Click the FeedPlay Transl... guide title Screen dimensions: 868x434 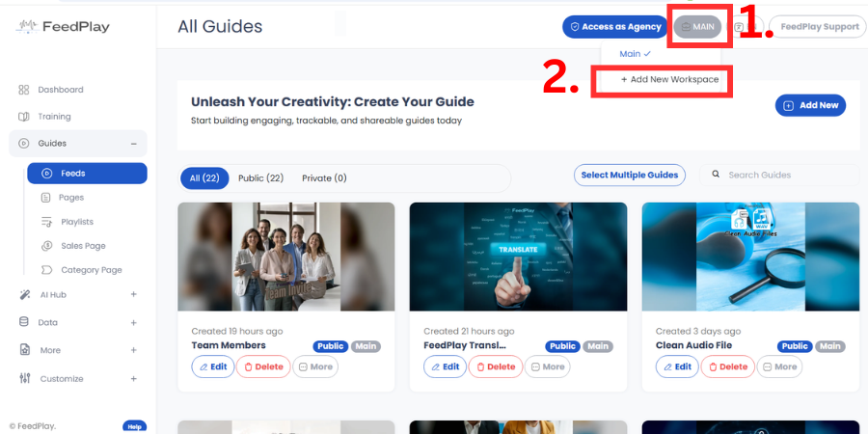click(465, 345)
